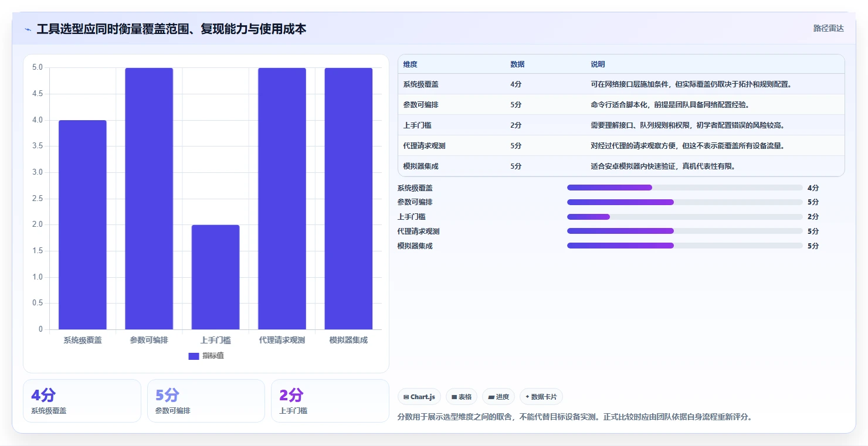The image size is (868, 446).
Task: Click the description starting 可在网络接口层施加条件
Action: tap(691, 84)
